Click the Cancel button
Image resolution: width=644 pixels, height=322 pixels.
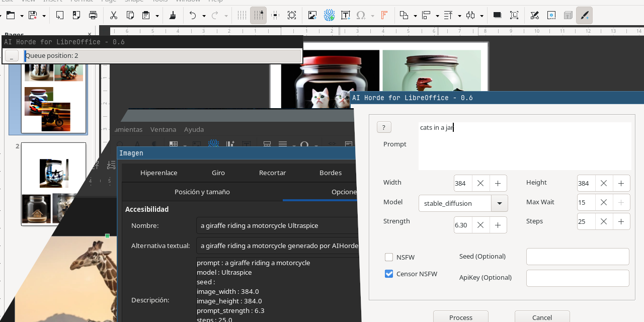[542, 317]
